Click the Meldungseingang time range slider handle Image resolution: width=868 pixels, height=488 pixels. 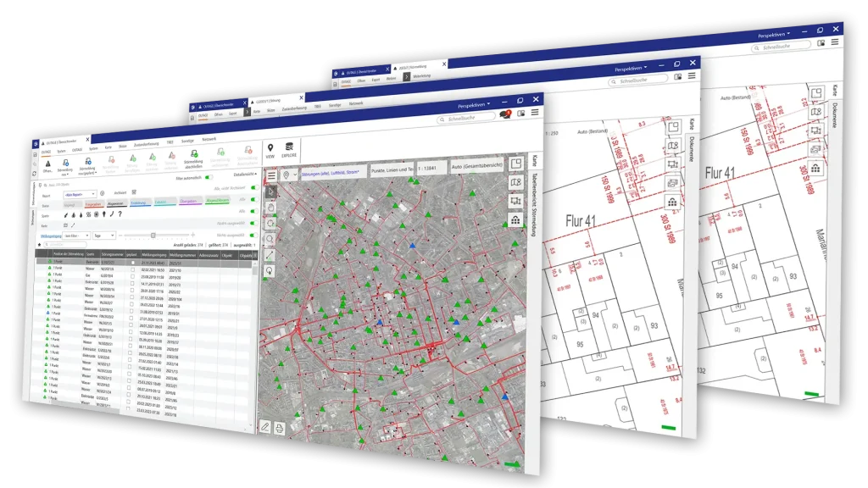(x=153, y=235)
